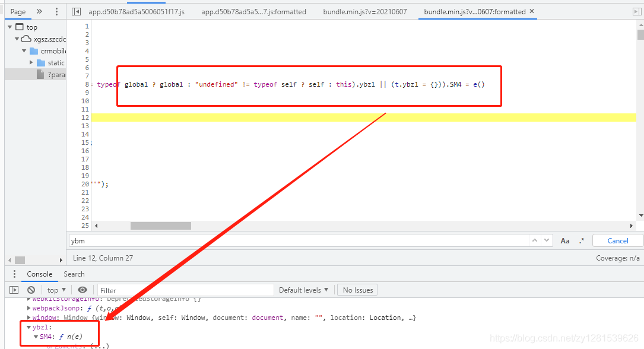Click the top frame icon
Image resolution: width=644 pixels, height=349 pixels.
click(20, 27)
